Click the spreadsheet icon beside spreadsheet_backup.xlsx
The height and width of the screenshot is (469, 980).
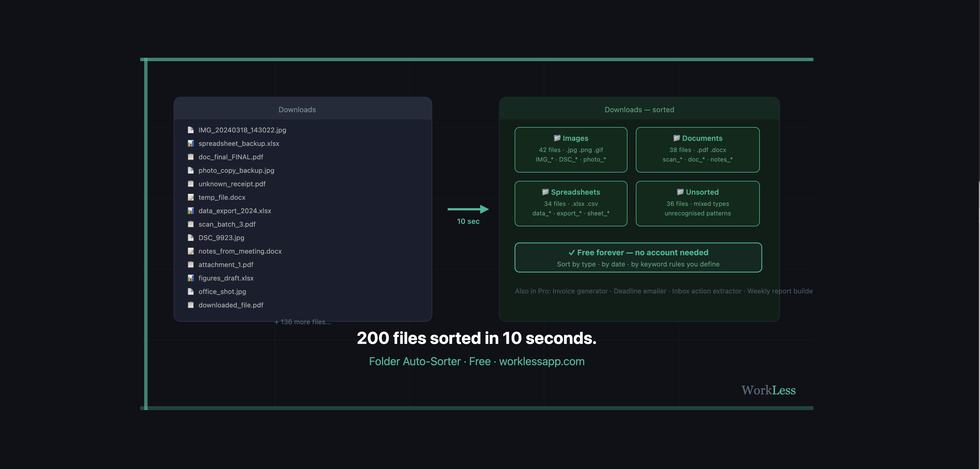(191, 143)
